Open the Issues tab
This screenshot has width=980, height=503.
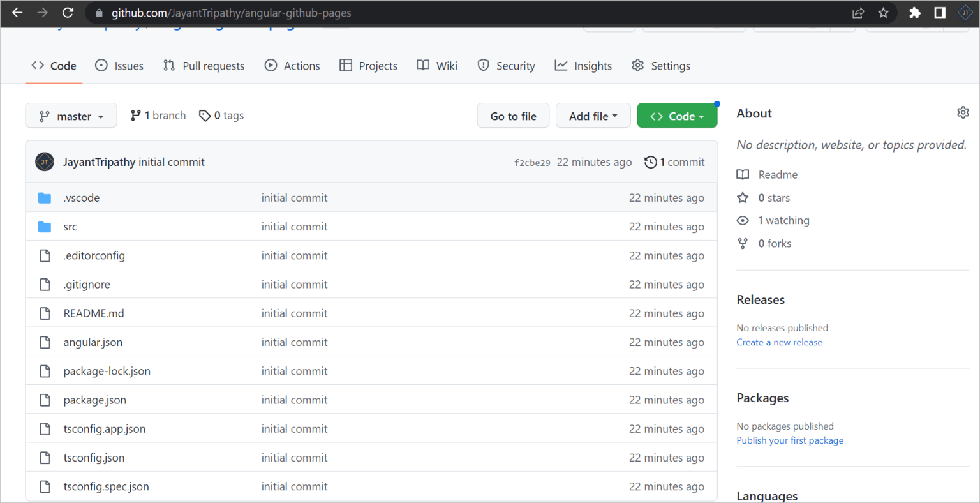[x=119, y=66]
